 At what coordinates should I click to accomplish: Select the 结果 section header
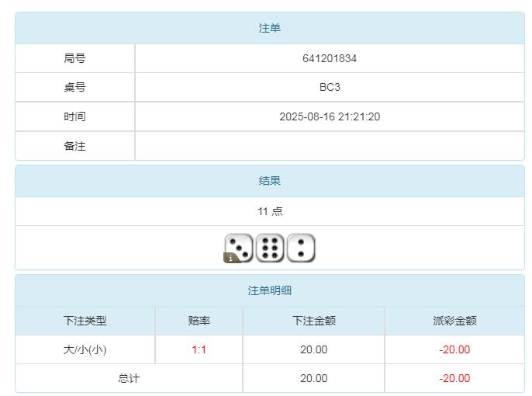click(270, 181)
